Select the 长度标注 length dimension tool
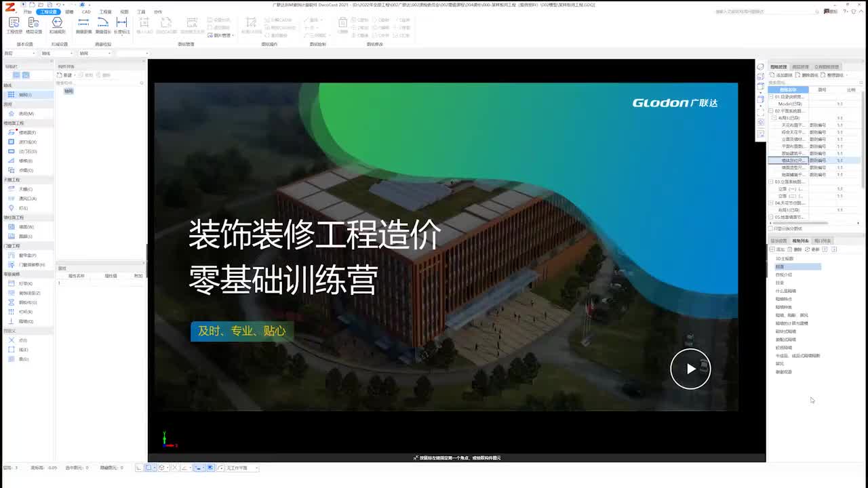 (x=121, y=26)
